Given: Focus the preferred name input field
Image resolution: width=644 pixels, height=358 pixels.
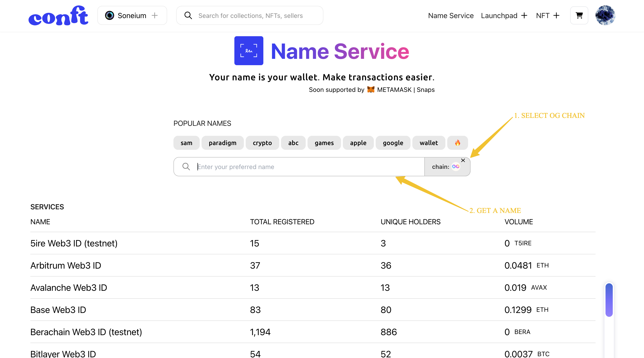Looking at the screenshot, I should coord(299,167).
